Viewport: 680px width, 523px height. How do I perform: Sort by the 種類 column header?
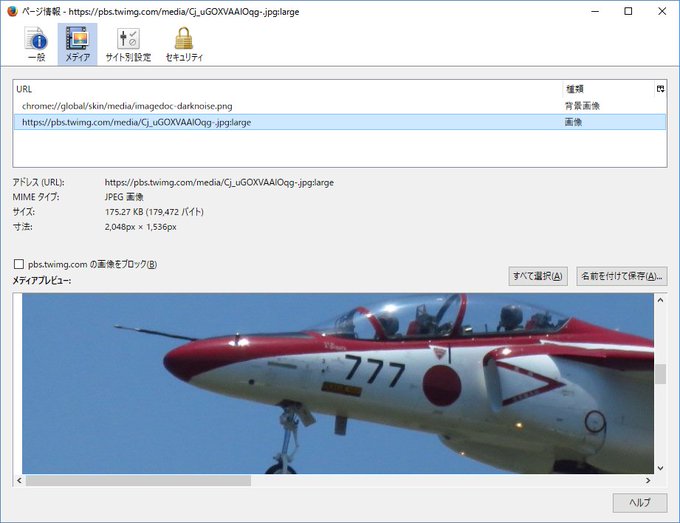tap(608, 89)
